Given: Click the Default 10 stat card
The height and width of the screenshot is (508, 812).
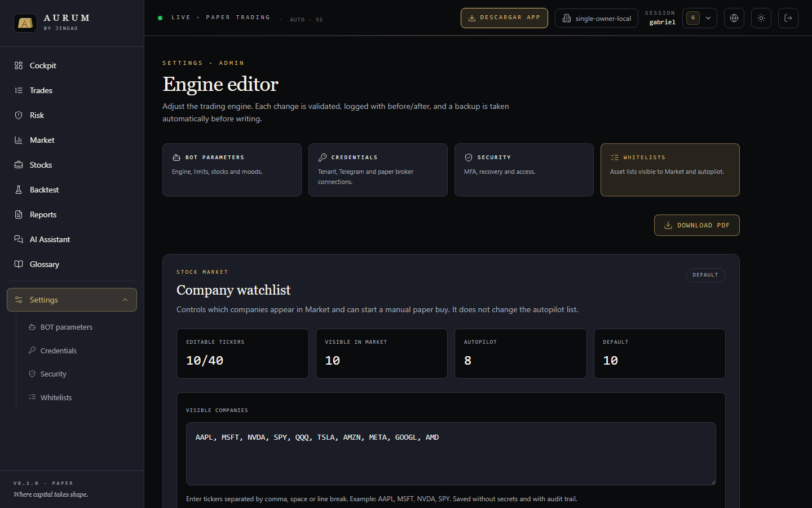Looking at the screenshot, I should click(660, 353).
